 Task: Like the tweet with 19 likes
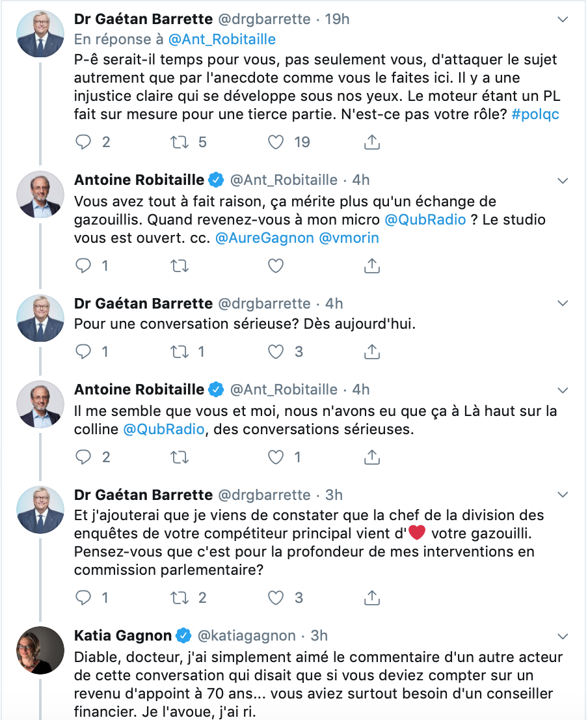(x=276, y=143)
